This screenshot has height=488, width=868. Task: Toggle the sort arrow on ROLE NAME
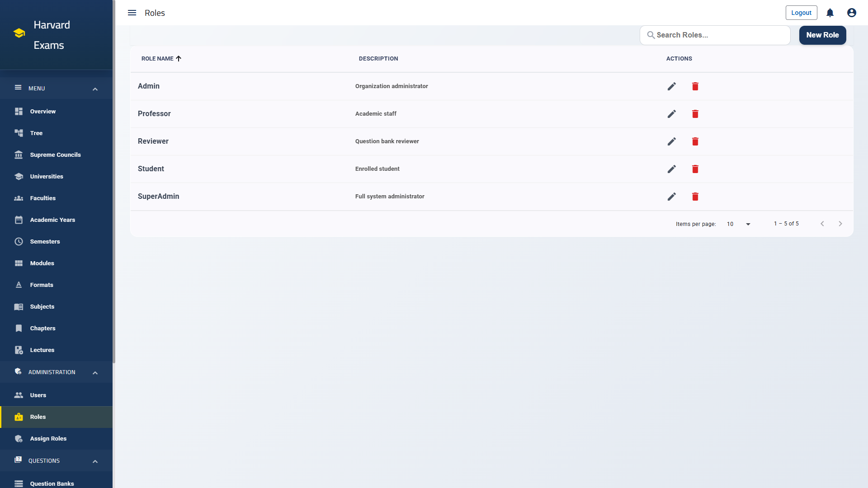(179, 58)
